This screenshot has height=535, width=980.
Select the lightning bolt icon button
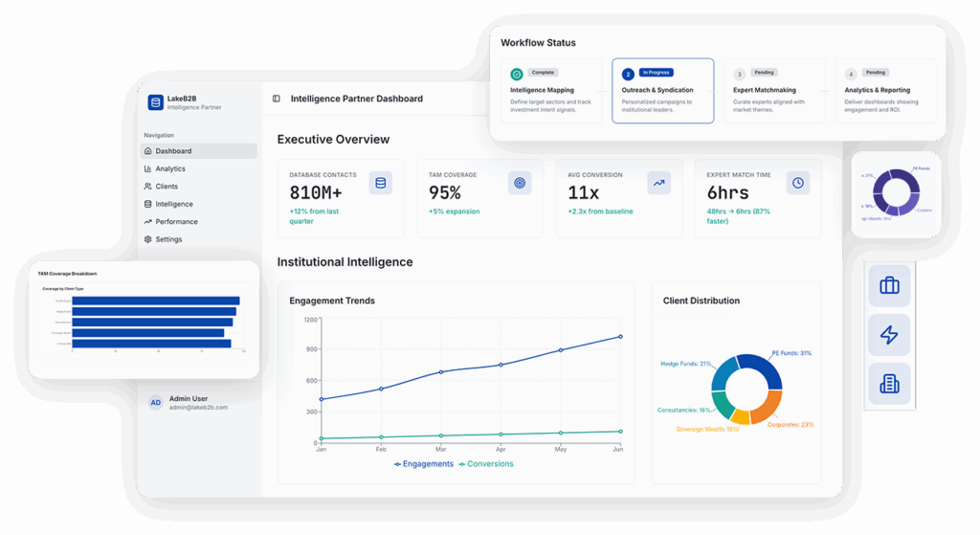[889, 335]
